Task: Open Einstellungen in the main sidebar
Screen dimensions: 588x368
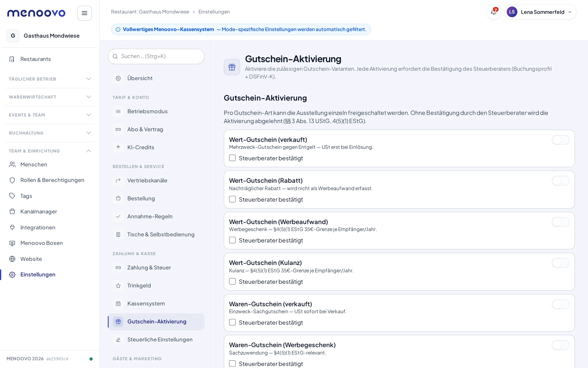Action: click(x=50, y=275)
